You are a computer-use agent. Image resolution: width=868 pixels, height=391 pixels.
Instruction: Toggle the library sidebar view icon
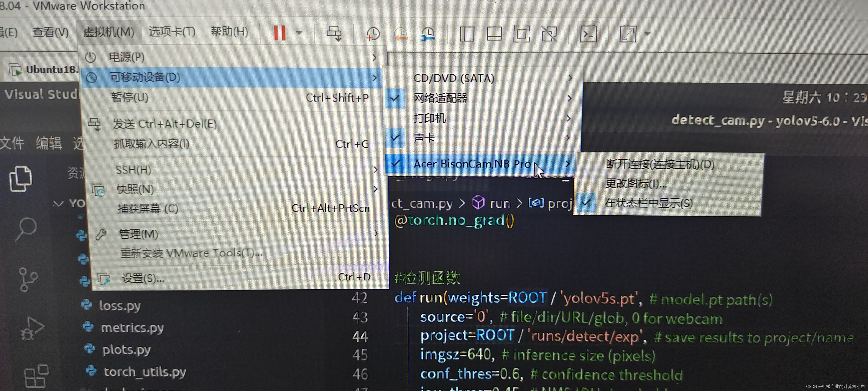pos(467,34)
